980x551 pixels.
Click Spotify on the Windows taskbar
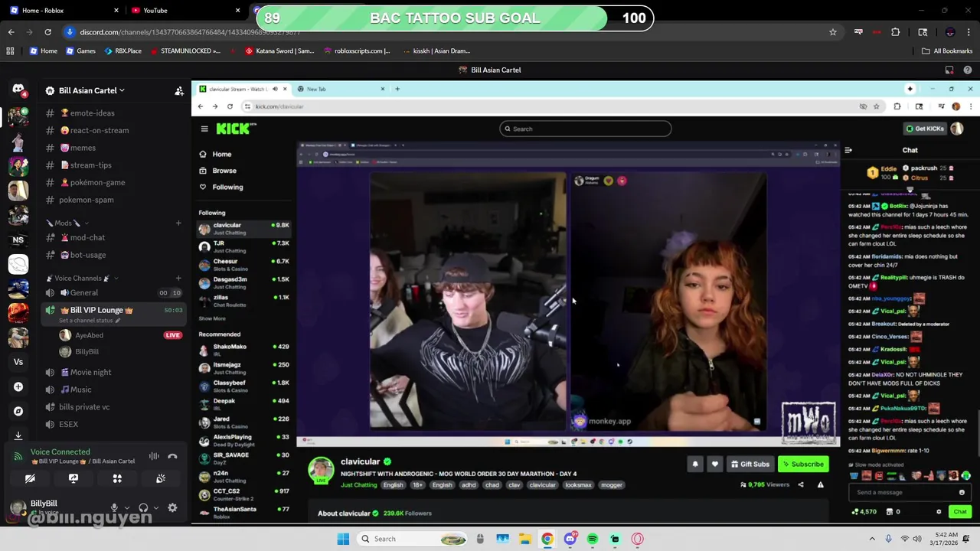[x=593, y=539]
